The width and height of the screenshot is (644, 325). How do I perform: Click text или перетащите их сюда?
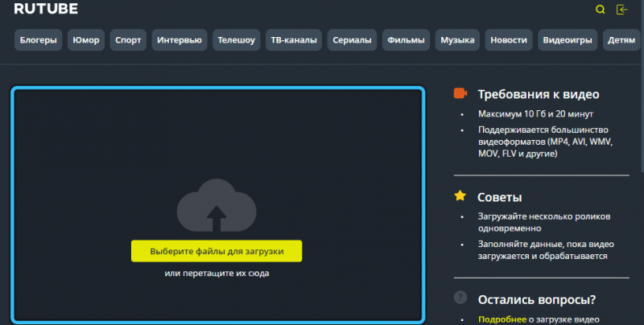coord(217,274)
